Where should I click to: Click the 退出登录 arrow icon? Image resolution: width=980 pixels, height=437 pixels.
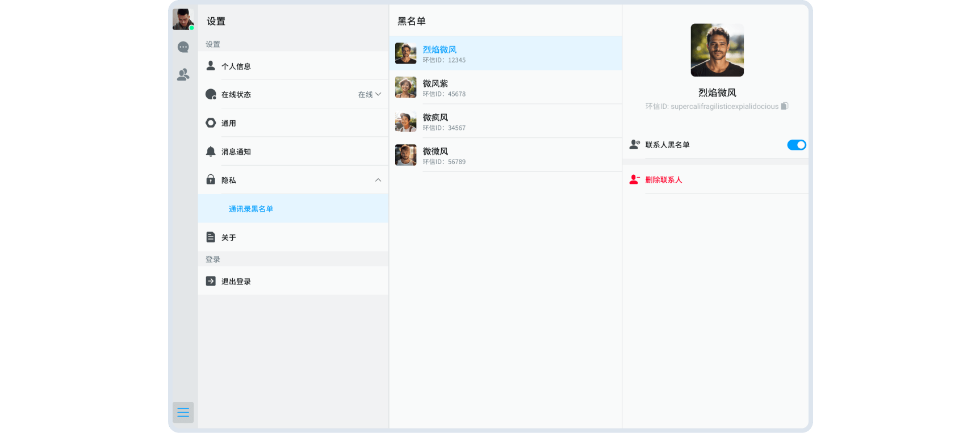click(211, 281)
